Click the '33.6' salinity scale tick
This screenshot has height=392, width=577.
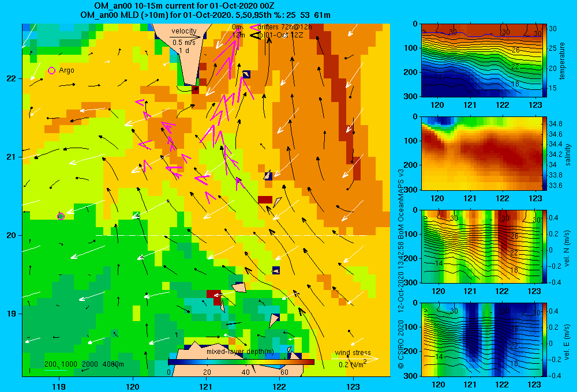556,186
